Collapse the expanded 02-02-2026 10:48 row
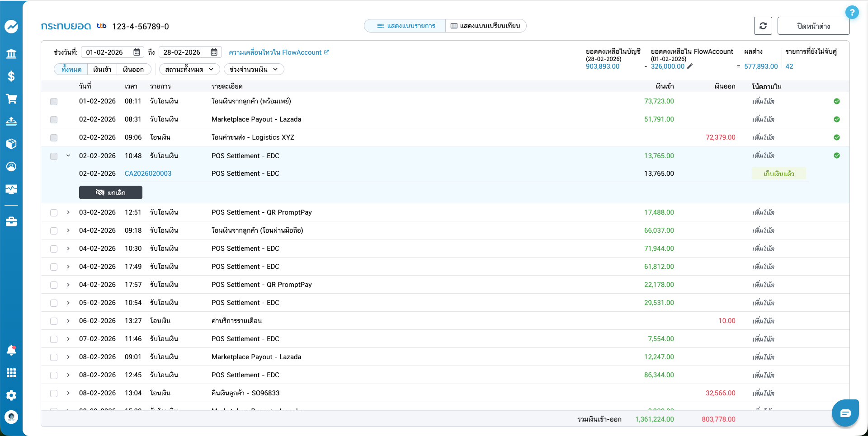 [68, 156]
